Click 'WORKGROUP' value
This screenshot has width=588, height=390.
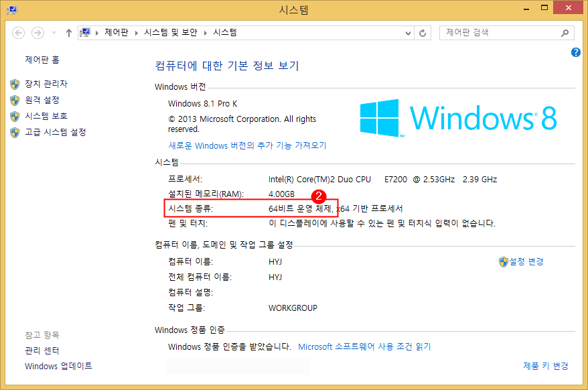click(x=293, y=308)
